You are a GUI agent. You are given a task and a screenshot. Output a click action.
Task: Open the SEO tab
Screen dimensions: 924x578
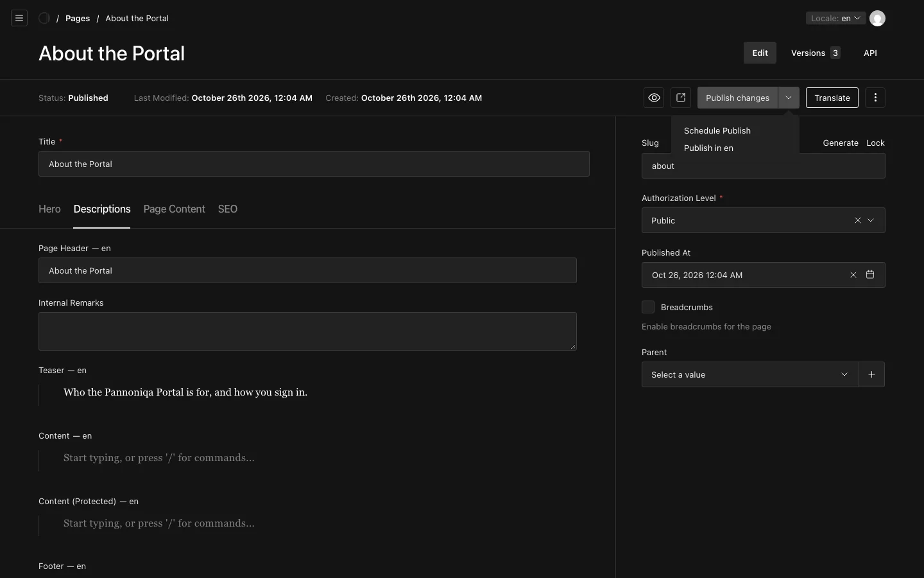228,209
